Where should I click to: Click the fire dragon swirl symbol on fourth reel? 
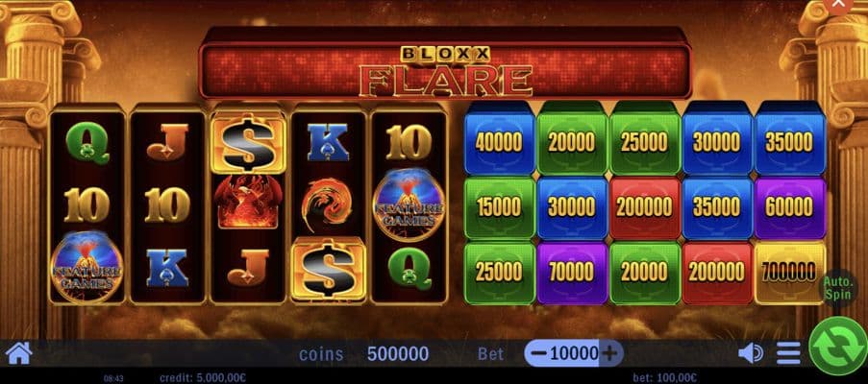pyautogui.click(x=328, y=204)
